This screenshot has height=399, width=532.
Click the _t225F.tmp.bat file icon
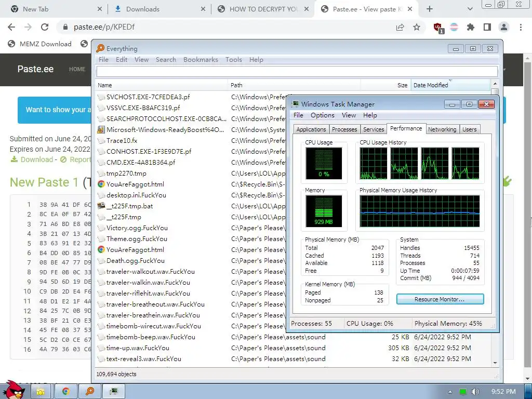[x=101, y=206]
